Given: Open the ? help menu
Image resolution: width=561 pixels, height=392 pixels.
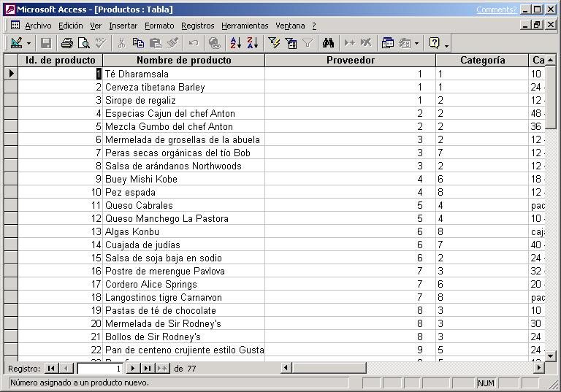Looking at the screenshot, I should click(314, 26).
